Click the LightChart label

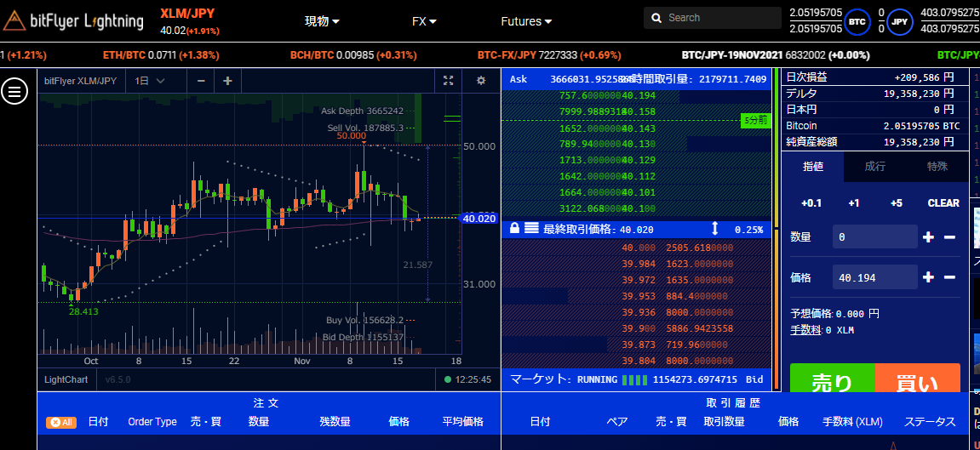[x=66, y=379]
